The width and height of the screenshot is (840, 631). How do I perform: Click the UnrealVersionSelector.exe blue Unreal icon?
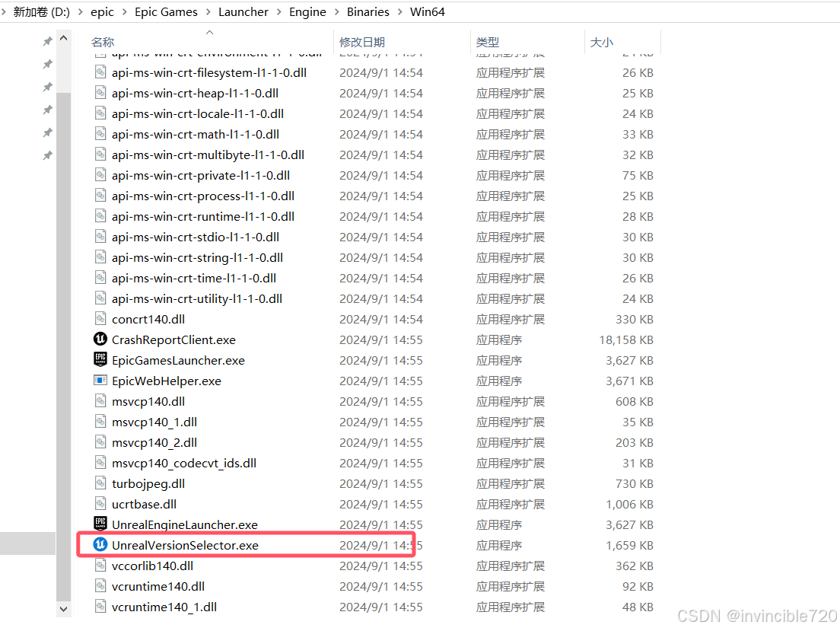click(x=100, y=544)
